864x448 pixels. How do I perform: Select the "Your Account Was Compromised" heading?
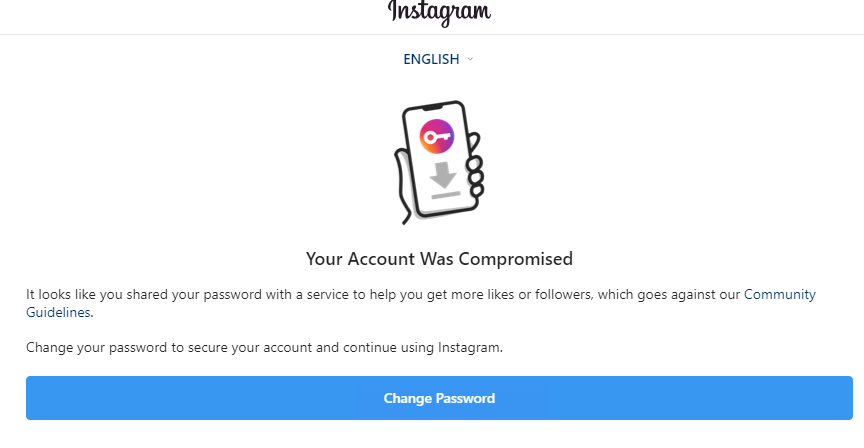pyautogui.click(x=439, y=259)
